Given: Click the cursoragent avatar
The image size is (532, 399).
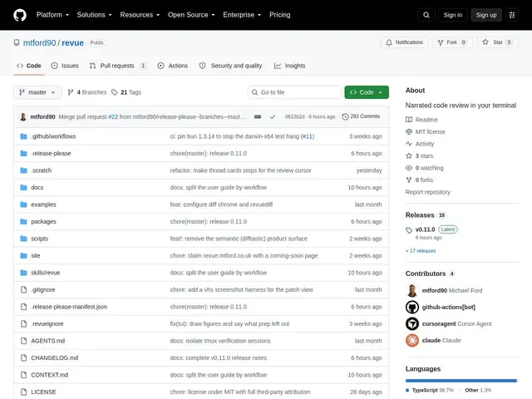Looking at the screenshot, I should click(412, 323).
